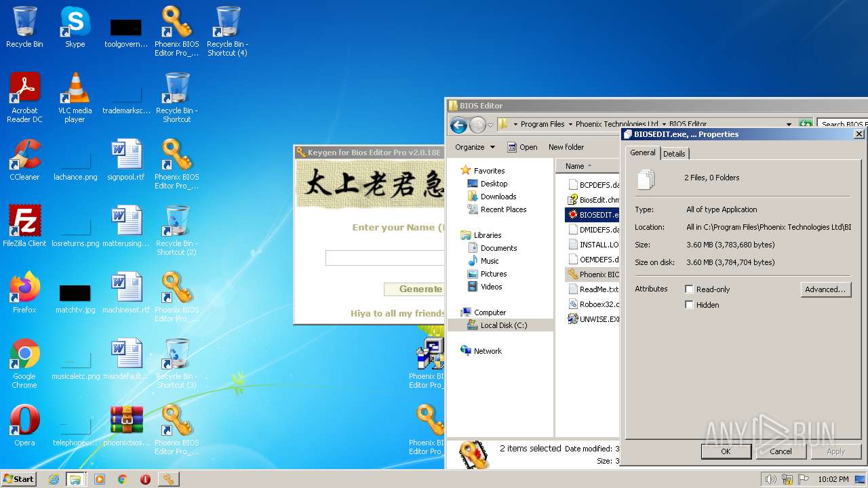
Task: Open Windows Start menu
Action: tap(19, 479)
